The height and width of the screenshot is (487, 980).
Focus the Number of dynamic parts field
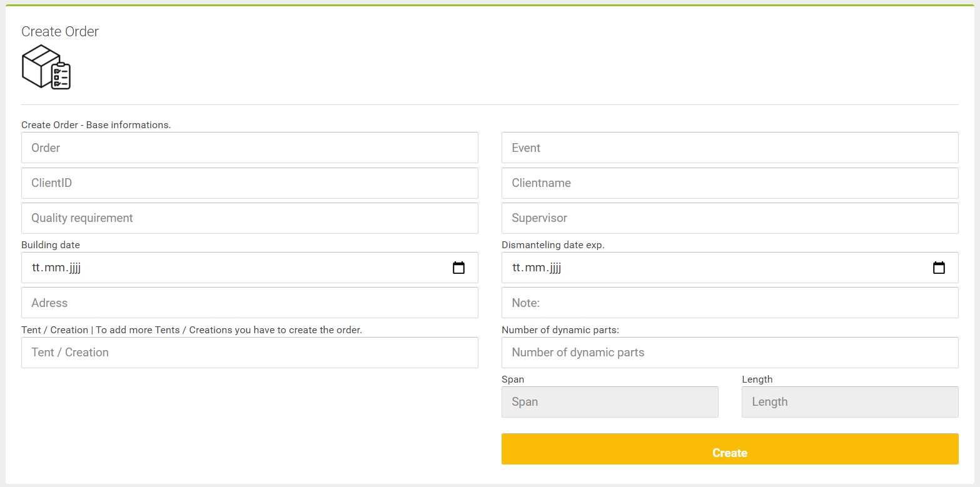tap(730, 353)
